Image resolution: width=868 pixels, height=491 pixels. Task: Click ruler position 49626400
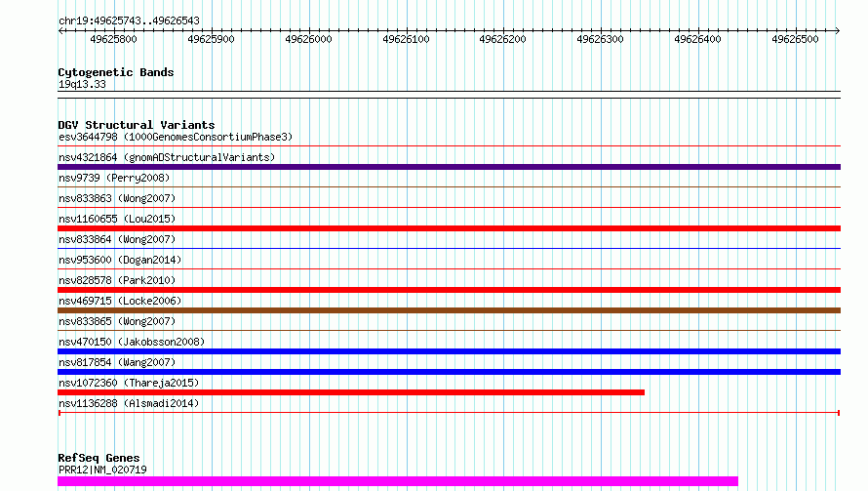click(697, 39)
